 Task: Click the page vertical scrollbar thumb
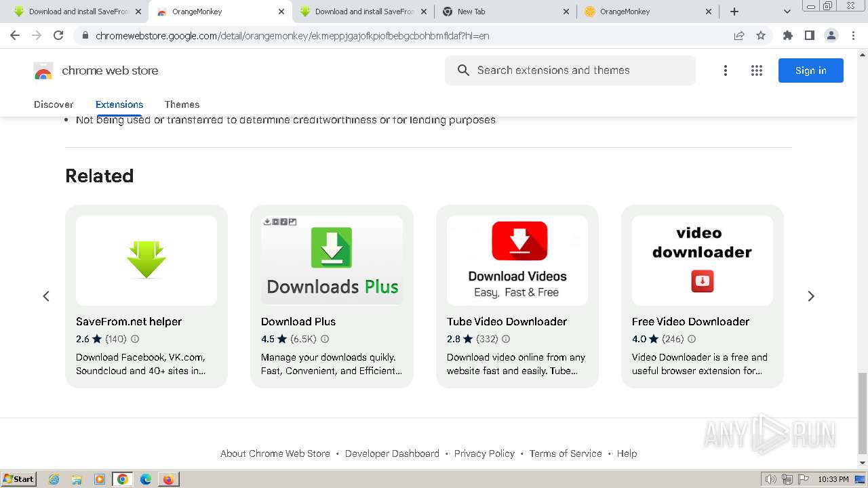(863, 412)
